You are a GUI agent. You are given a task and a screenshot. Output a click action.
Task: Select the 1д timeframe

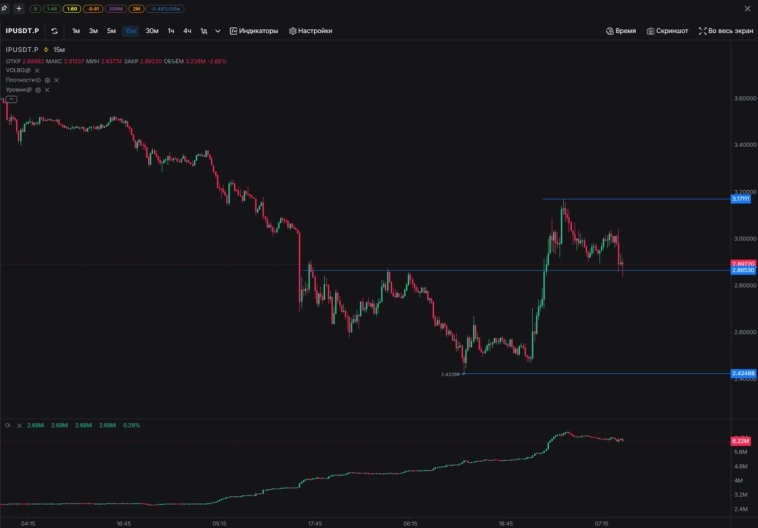pyautogui.click(x=204, y=31)
